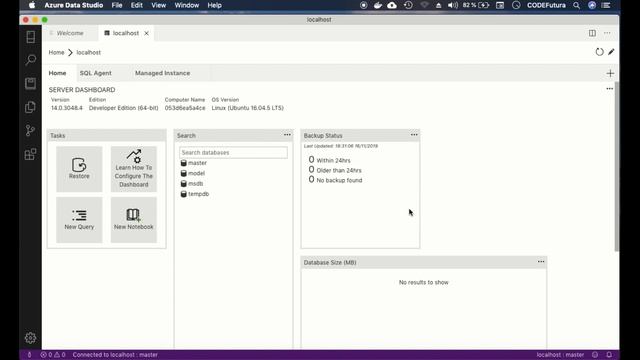
Task: Open the Search view in activity bar
Action: coord(31,60)
